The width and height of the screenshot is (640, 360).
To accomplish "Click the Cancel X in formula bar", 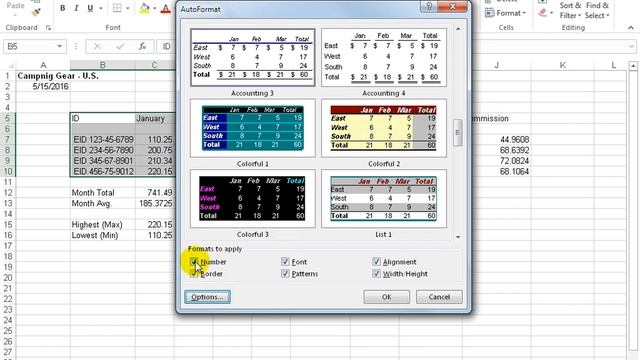I will point(97,47).
